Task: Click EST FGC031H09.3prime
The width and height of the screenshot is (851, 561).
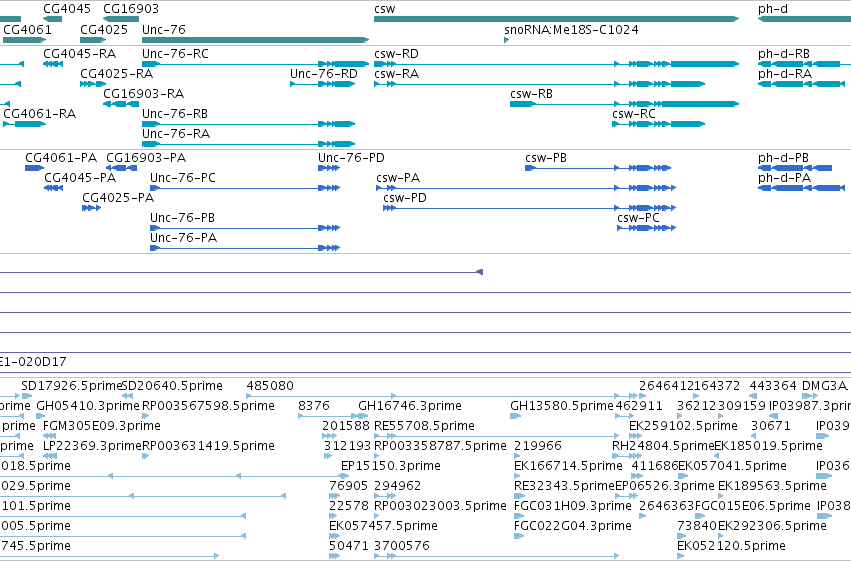Action: 573,506
